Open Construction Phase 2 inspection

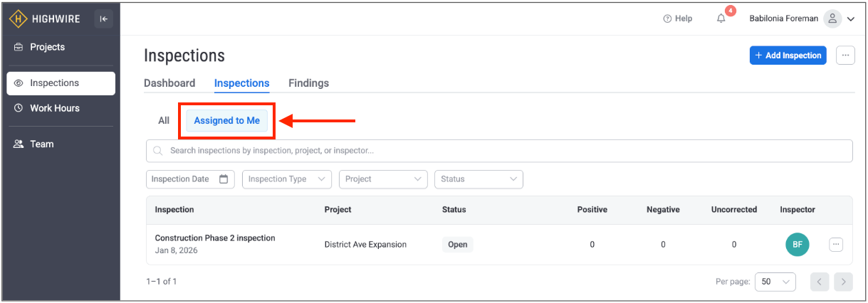(215, 238)
